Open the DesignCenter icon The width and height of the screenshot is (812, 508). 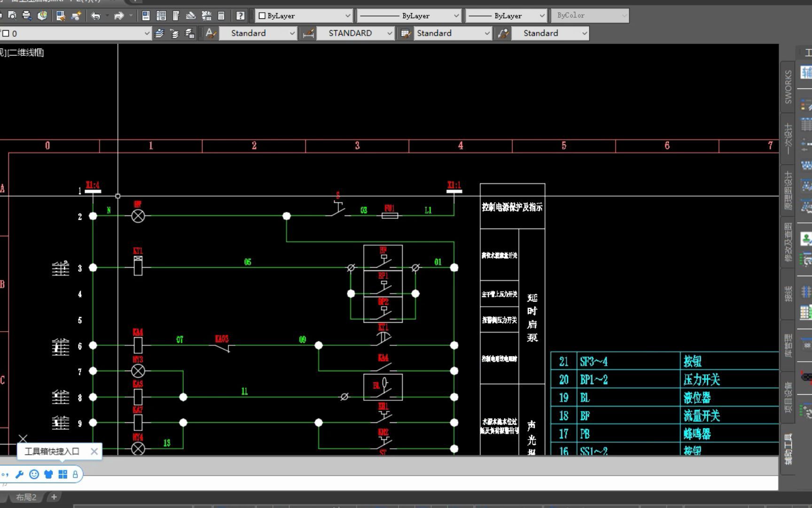[x=161, y=16]
